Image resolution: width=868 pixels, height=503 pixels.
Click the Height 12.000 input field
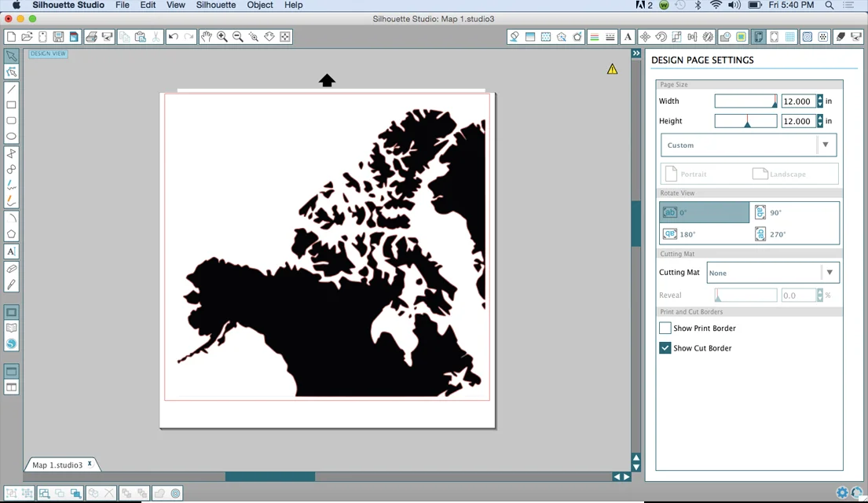(x=799, y=121)
